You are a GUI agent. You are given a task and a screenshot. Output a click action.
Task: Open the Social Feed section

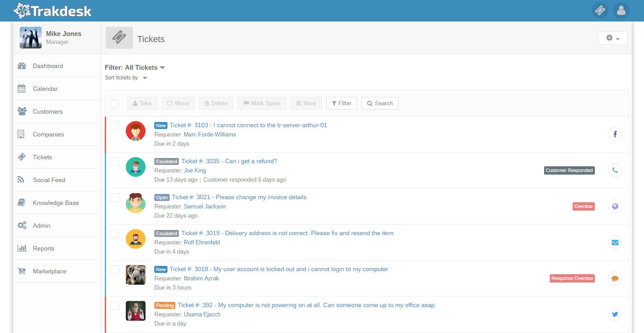pyautogui.click(x=49, y=179)
